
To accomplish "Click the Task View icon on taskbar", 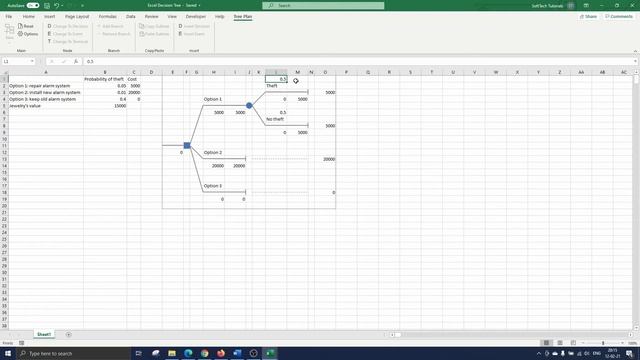I will click(138, 353).
